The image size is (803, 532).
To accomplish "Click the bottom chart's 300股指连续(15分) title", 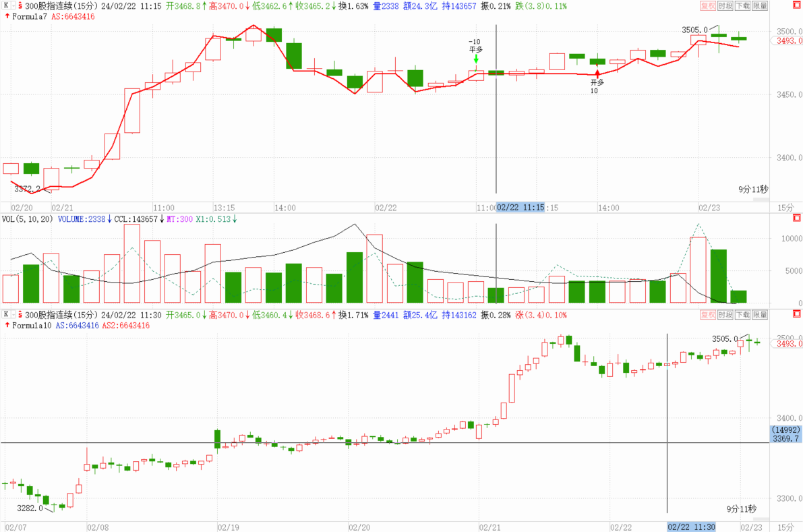I will coord(61,315).
